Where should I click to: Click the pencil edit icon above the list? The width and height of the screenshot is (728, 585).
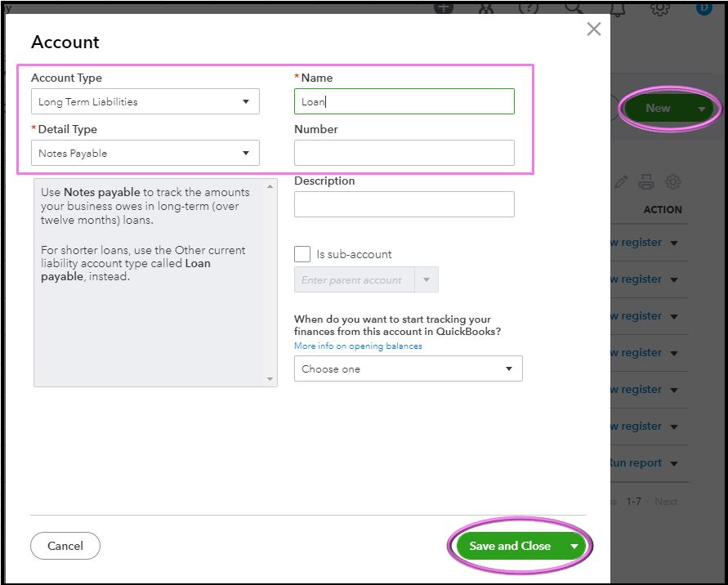pos(622,182)
